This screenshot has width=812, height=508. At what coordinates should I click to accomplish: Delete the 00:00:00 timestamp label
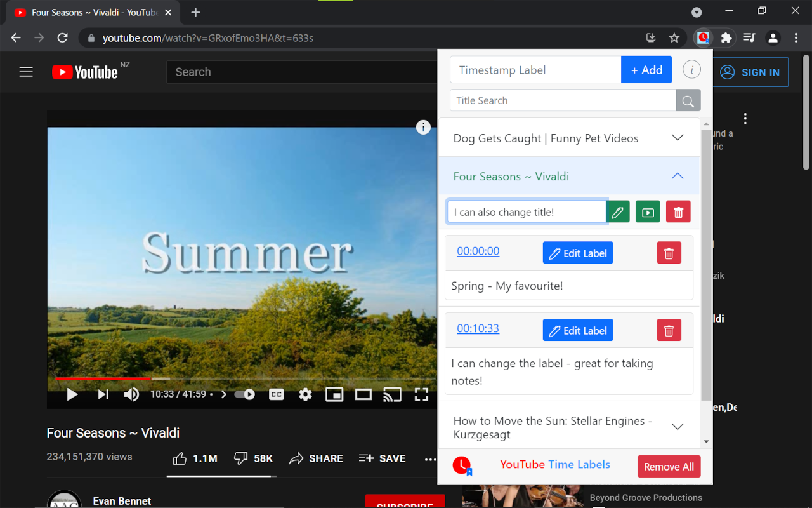pyautogui.click(x=669, y=253)
